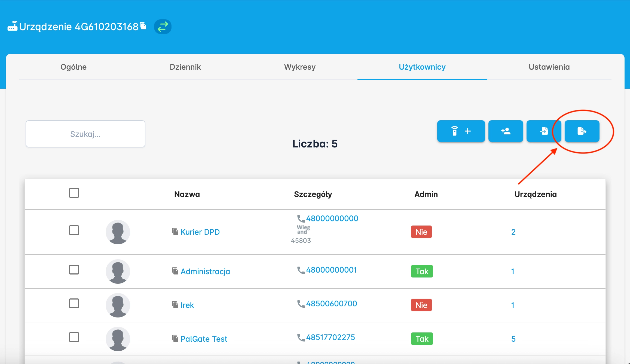Copy device number icon next to 4G610203168

tap(143, 26)
